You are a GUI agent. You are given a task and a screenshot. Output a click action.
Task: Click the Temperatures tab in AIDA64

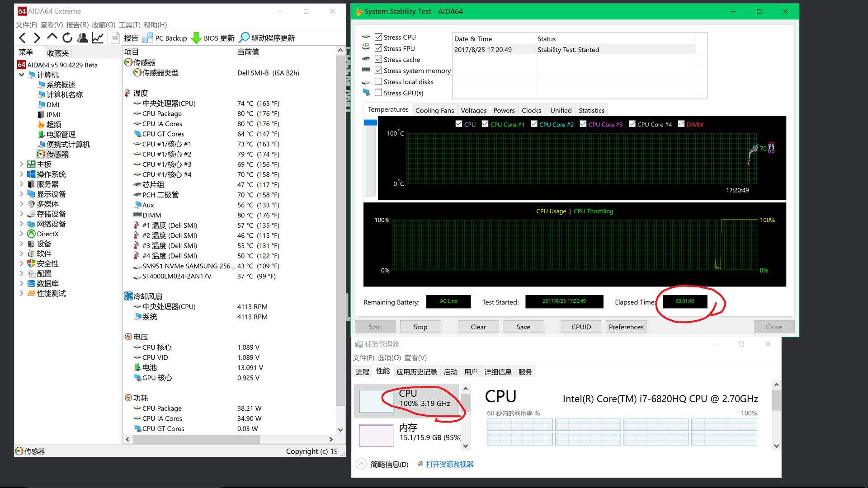tap(387, 110)
